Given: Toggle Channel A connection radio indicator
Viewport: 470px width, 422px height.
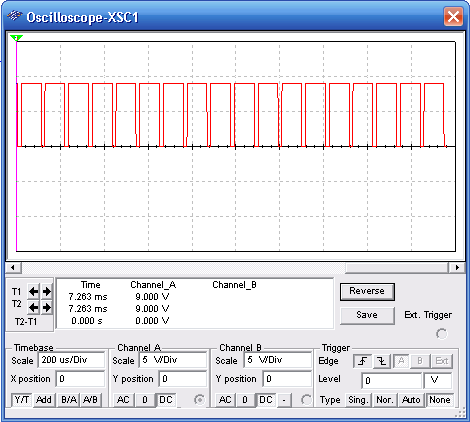Looking at the screenshot, I should coord(199,400).
